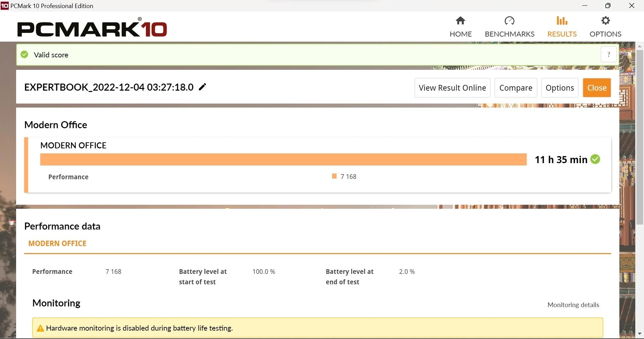Click the Modern Office section heading
This screenshot has width=644, height=339.
56,125
